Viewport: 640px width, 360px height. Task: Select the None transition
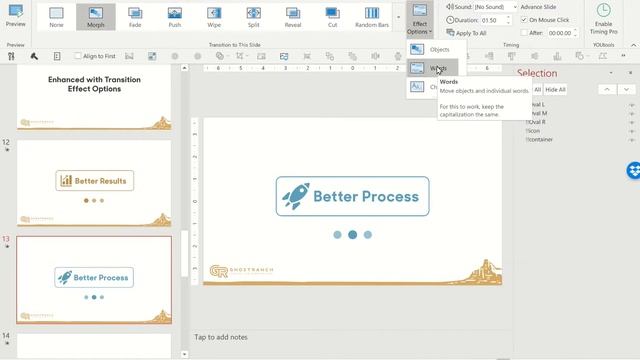tap(56, 17)
